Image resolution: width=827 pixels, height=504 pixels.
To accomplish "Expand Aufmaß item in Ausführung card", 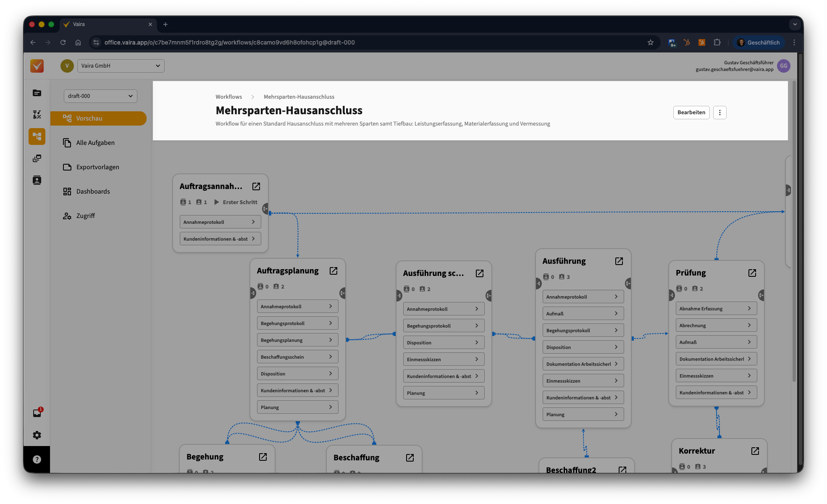I will (583, 314).
